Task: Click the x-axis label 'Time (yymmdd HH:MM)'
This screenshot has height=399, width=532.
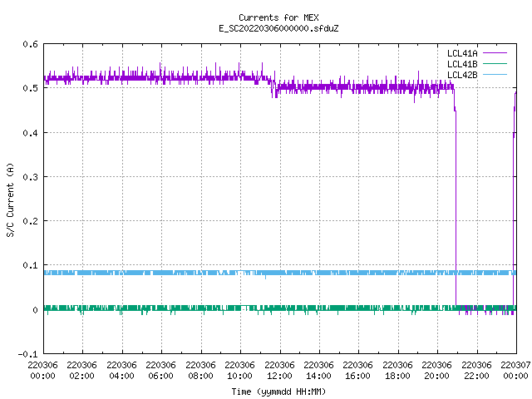Action: (278, 392)
